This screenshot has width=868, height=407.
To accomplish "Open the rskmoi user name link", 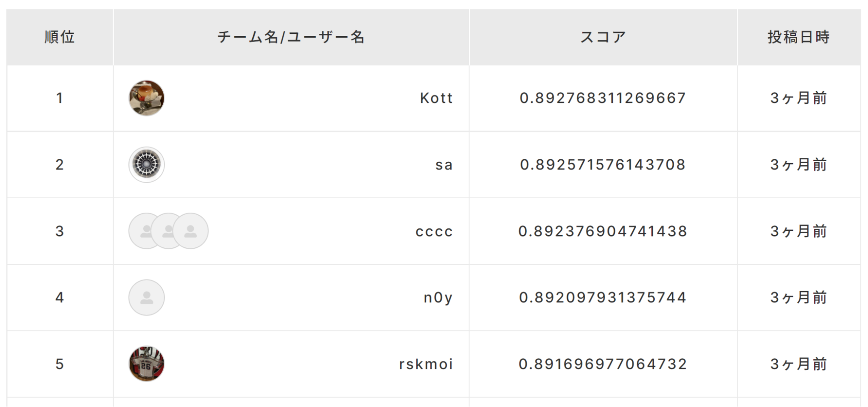I will (x=426, y=364).
